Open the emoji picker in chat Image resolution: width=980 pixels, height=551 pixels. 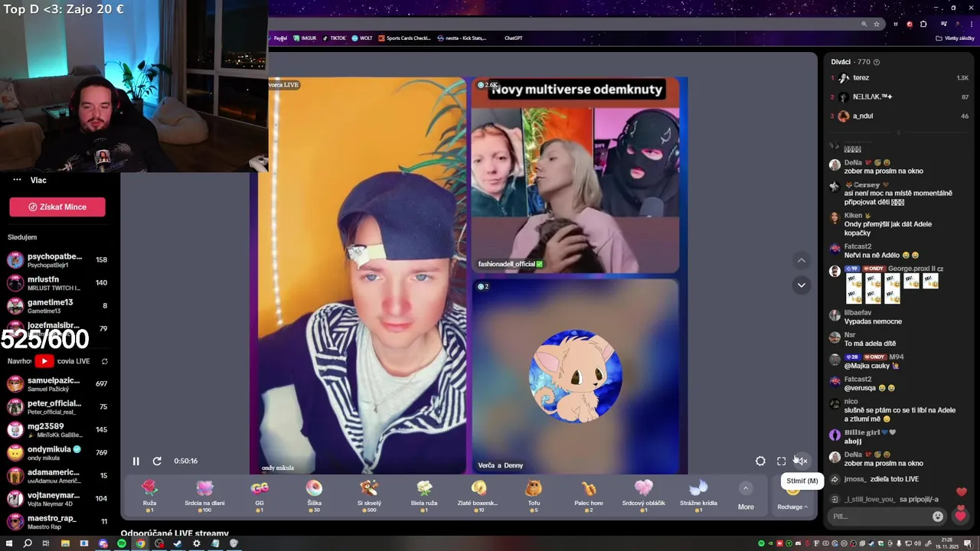point(938,517)
